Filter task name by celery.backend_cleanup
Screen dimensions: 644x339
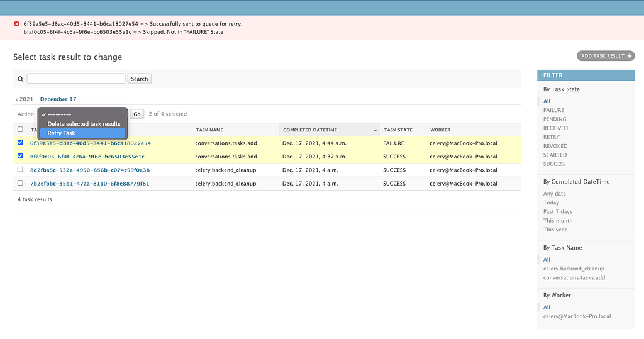click(x=574, y=269)
